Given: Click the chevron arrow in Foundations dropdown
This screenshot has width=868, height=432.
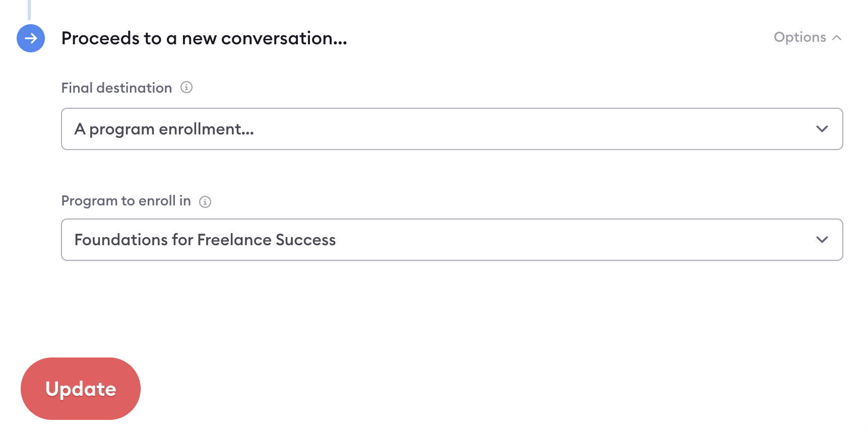Looking at the screenshot, I should (822, 240).
